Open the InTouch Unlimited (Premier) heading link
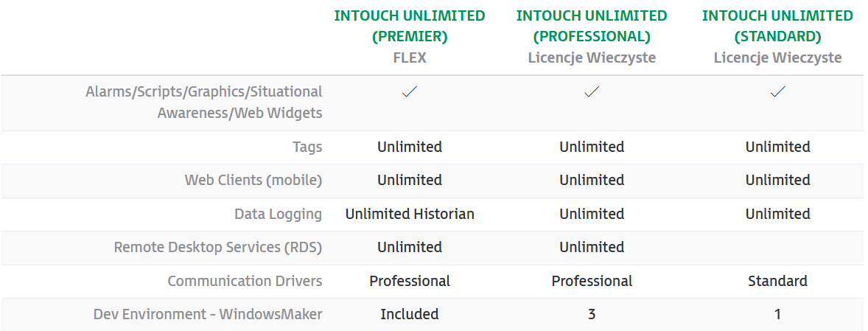Screen dimensions: 868x331 pyautogui.click(x=410, y=26)
